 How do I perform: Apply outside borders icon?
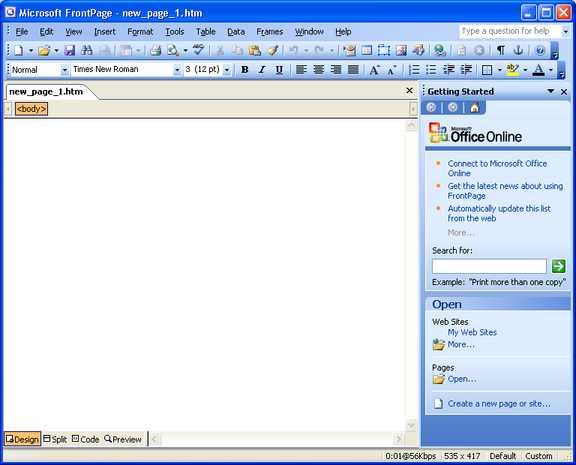point(487,69)
